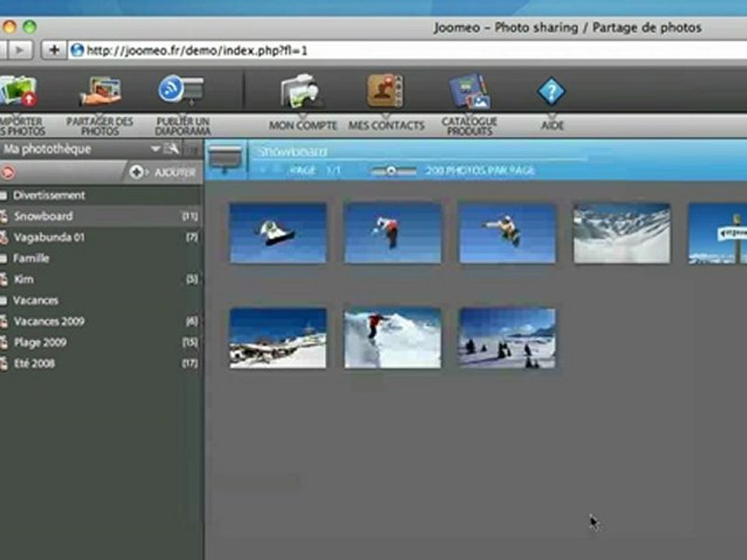Click the tools icon next to Ma photothèque
This screenshot has height=560, width=747.
(x=171, y=149)
